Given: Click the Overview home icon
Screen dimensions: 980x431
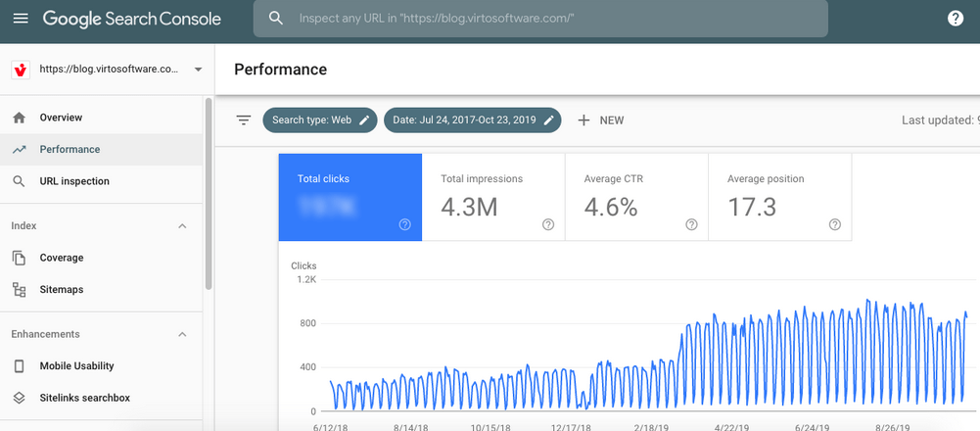Looking at the screenshot, I should point(19,118).
